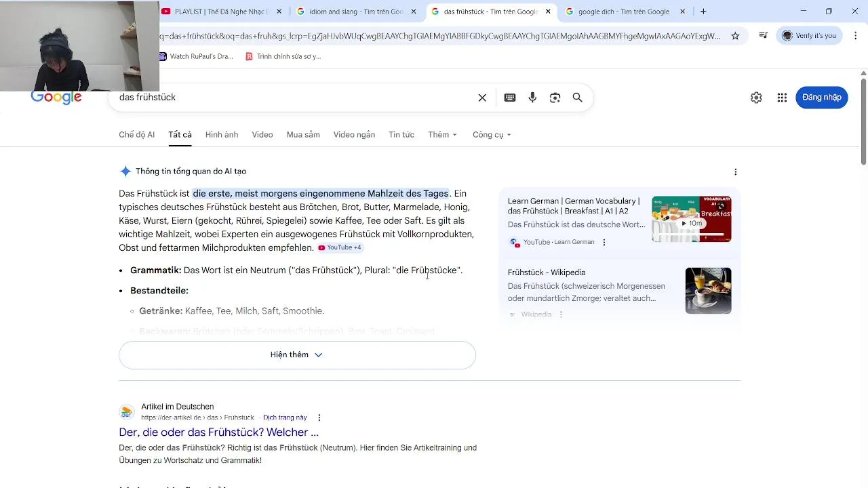868x488 pixels.
Task: Close the idiom and slang tab
Action: [414, 12]
